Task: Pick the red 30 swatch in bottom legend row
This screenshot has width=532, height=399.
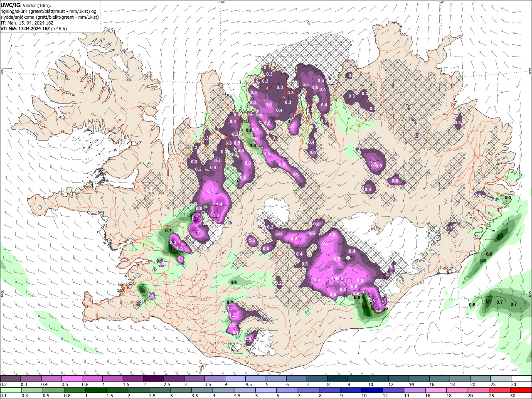Action: 521,390
